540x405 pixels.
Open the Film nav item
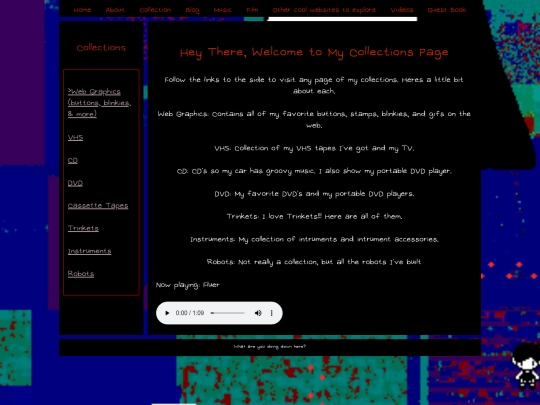pyautogui.click(x=252, y=10)
